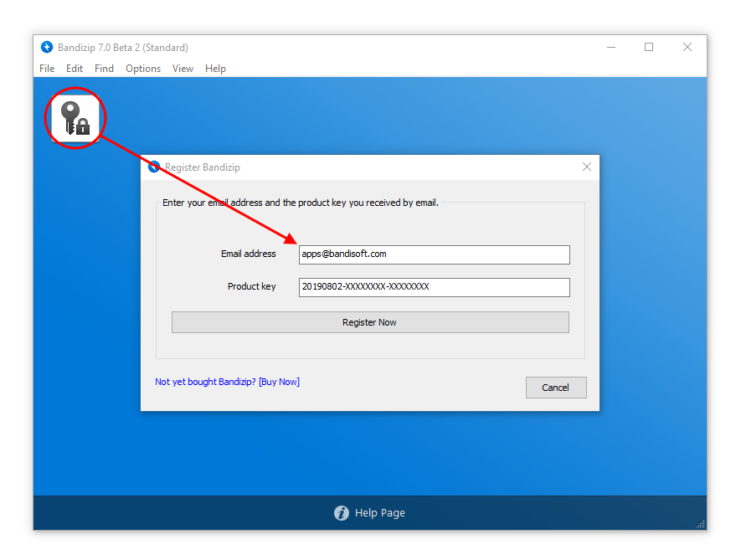741x560 pixels.
Task: Open the Edit menu
Action: tap(75, 69)
